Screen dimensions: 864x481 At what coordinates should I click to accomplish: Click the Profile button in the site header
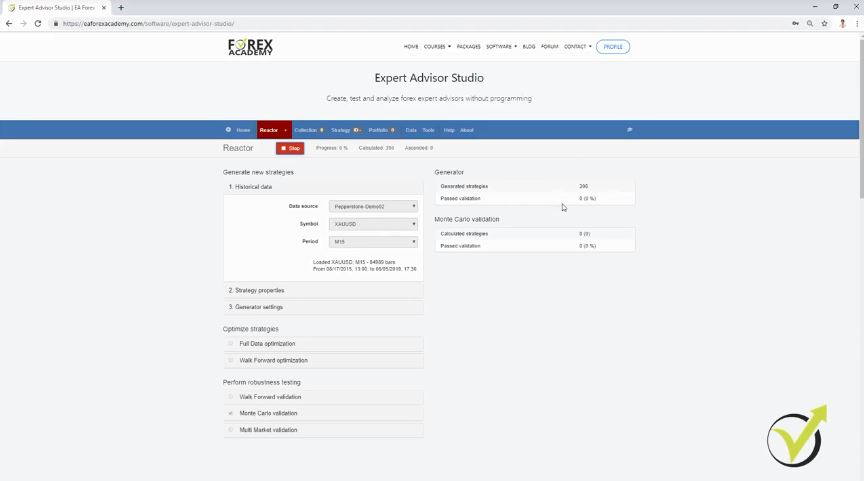pos(613,47)
